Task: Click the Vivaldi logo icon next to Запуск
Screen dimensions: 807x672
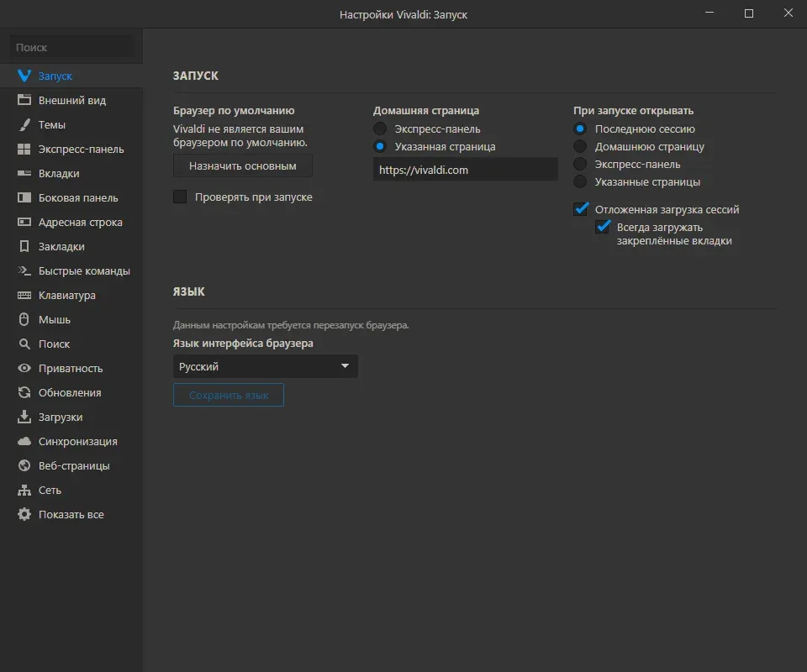Action: click(24, 76)
